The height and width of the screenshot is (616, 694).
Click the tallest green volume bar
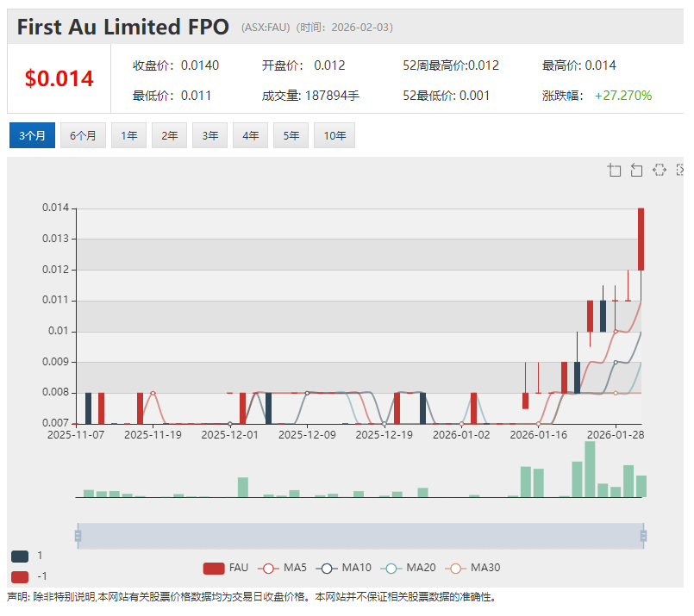[590, 470]
